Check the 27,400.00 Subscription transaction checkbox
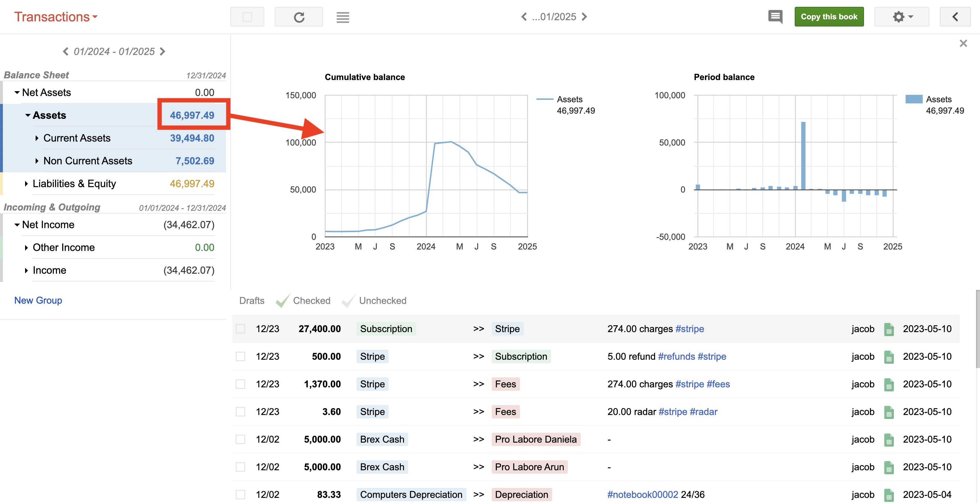 point(240,329)
